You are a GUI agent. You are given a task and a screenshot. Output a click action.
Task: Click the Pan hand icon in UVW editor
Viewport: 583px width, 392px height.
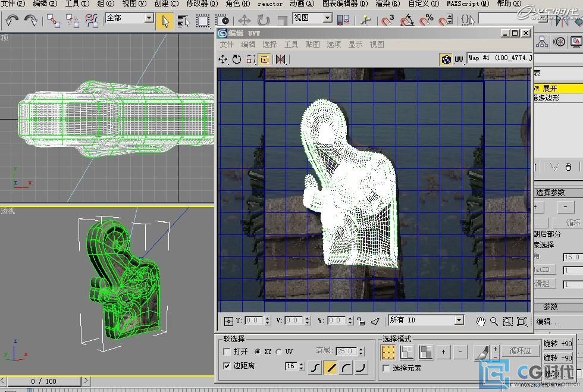[x=481, y=321]
